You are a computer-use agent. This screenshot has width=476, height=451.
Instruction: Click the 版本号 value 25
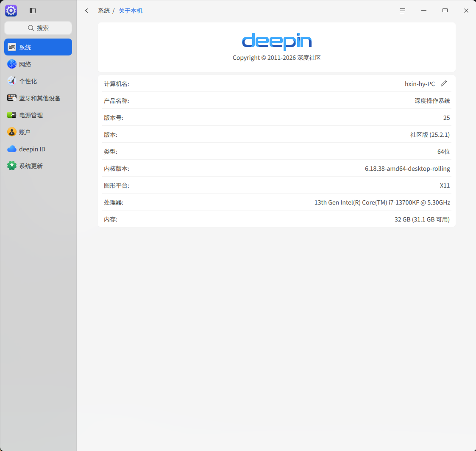coord(447,118)
